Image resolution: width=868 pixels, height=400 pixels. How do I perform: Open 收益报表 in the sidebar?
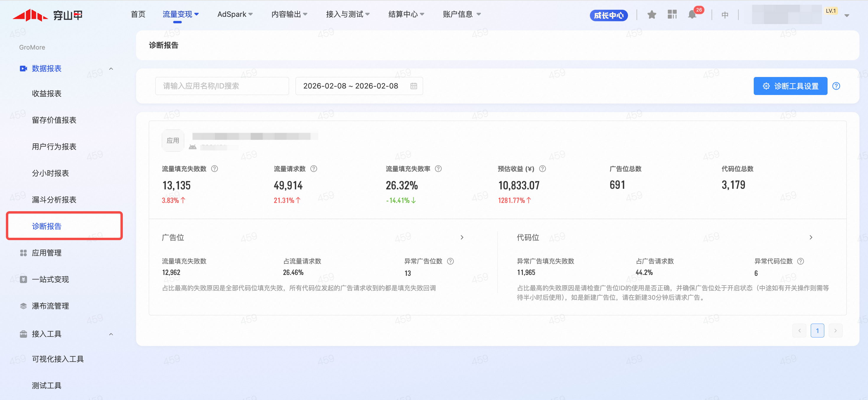(x=47, y=94)
